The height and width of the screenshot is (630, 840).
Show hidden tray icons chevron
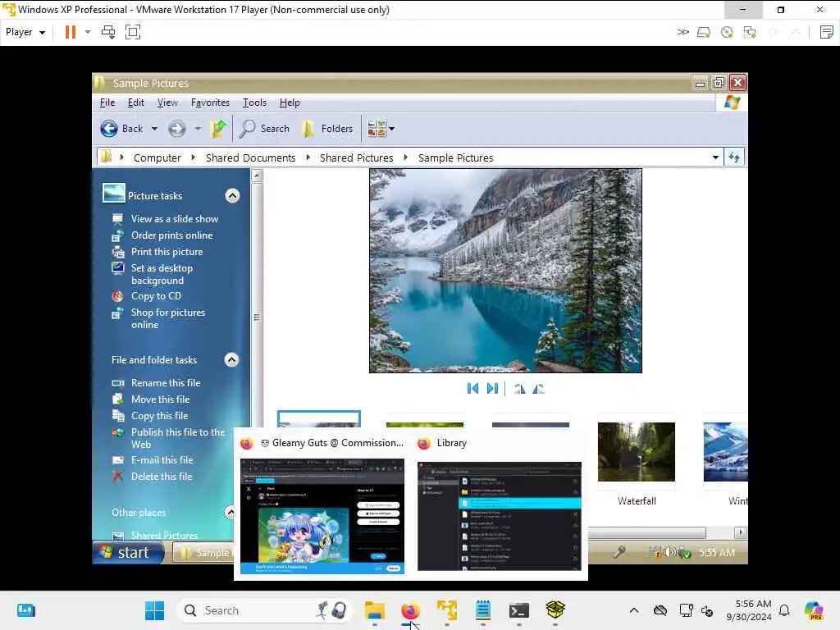click(x=634, y=610)
